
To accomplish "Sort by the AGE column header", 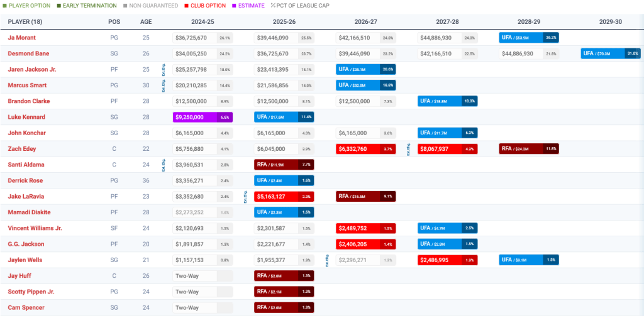I will pyautogui.click(x=146, y=21).
